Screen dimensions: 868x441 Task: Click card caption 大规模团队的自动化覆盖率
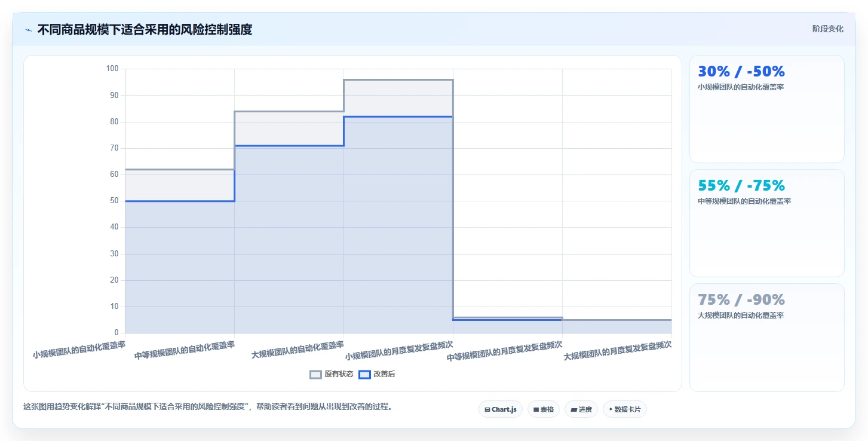(x=741, y=316)
